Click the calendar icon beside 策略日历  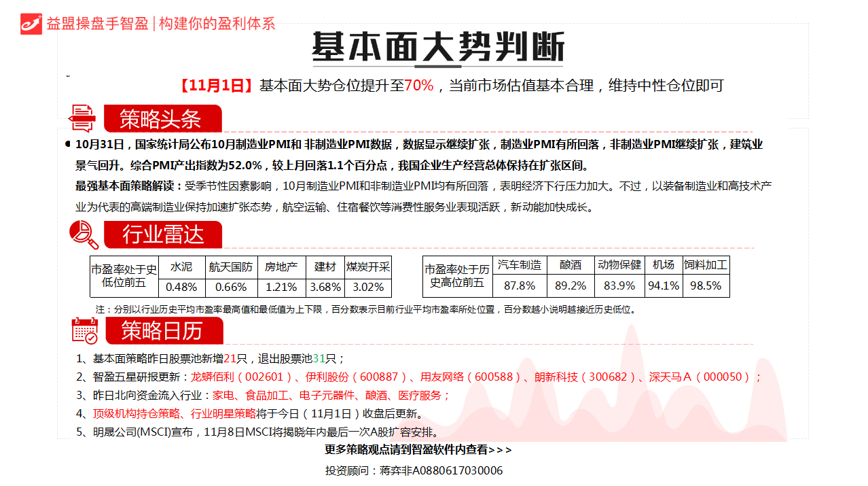(85, 330)
